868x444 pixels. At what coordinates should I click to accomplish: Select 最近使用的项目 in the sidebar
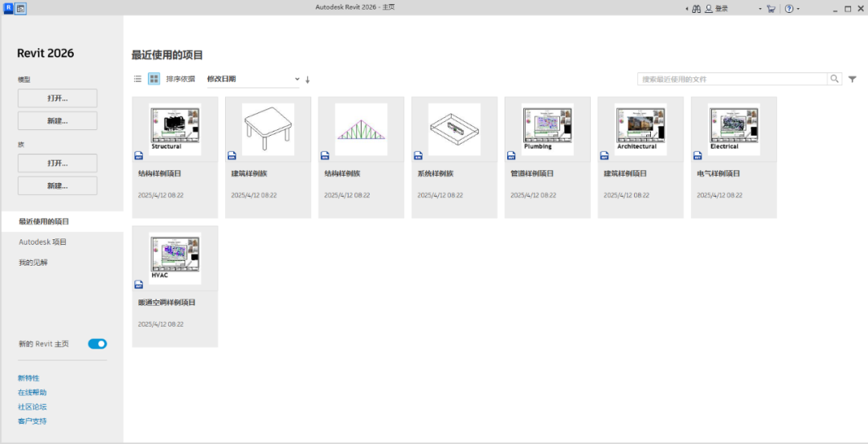44,222
